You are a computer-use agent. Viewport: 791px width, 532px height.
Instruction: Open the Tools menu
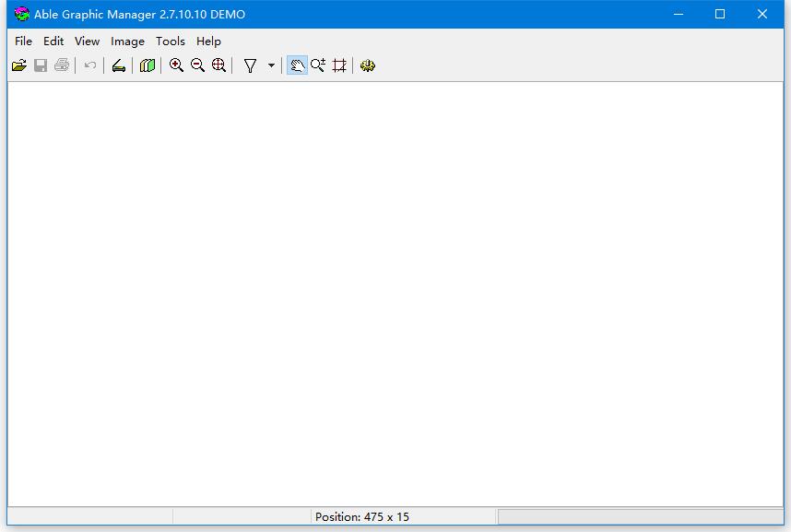[170, 41]
